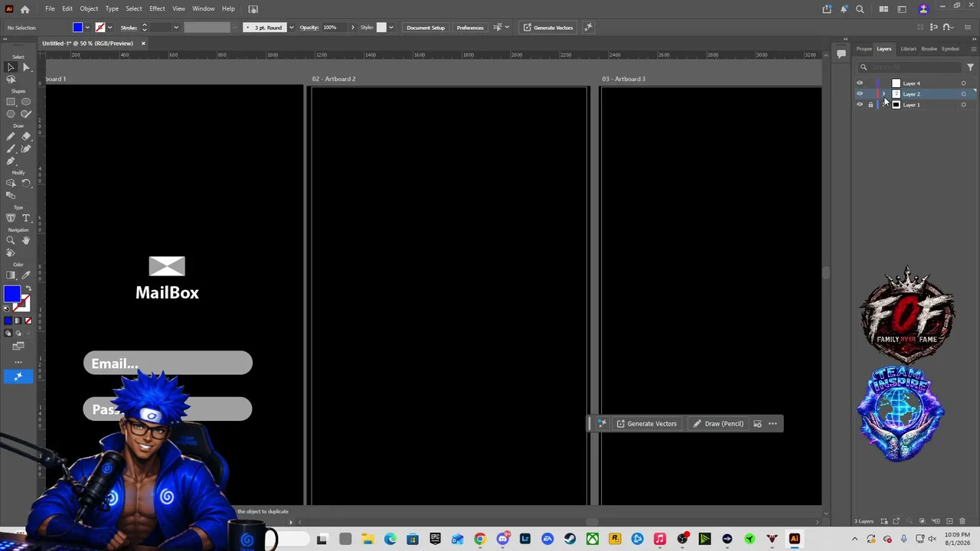Screen dimensions: 980x551
Task: Click the blue fill swatch in control bar
Action: point(77,28)
